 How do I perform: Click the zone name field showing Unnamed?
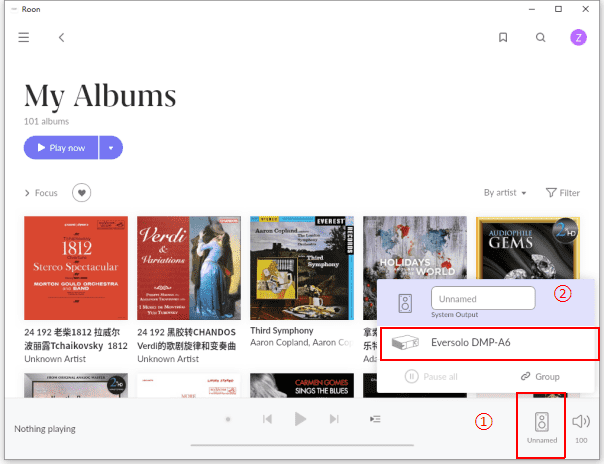[x=483, y=298]
